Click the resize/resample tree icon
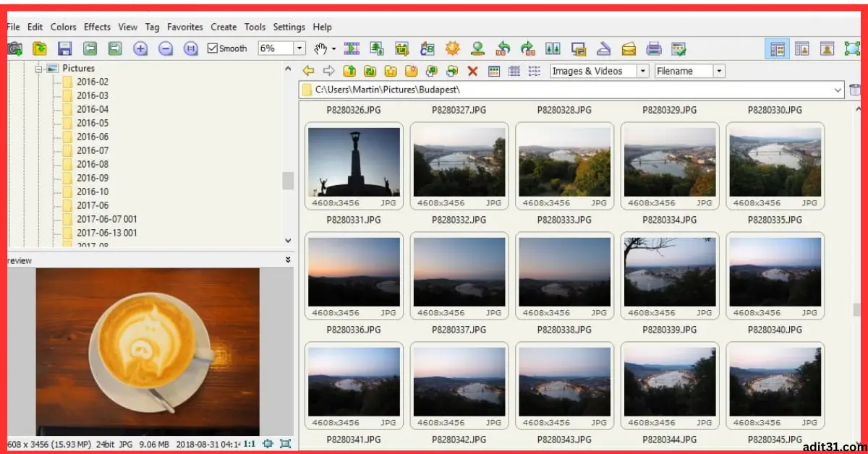 (x=377, y=48)
